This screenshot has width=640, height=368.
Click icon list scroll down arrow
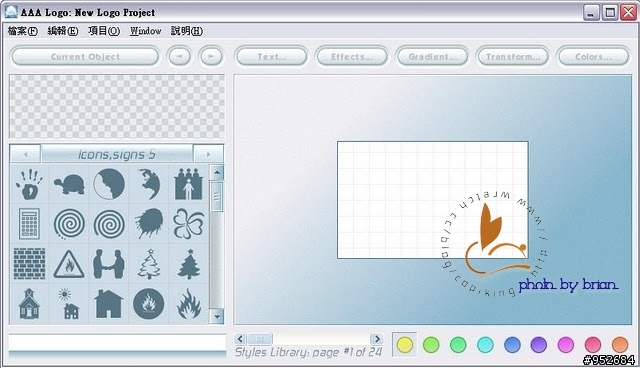tap(217, 316)
